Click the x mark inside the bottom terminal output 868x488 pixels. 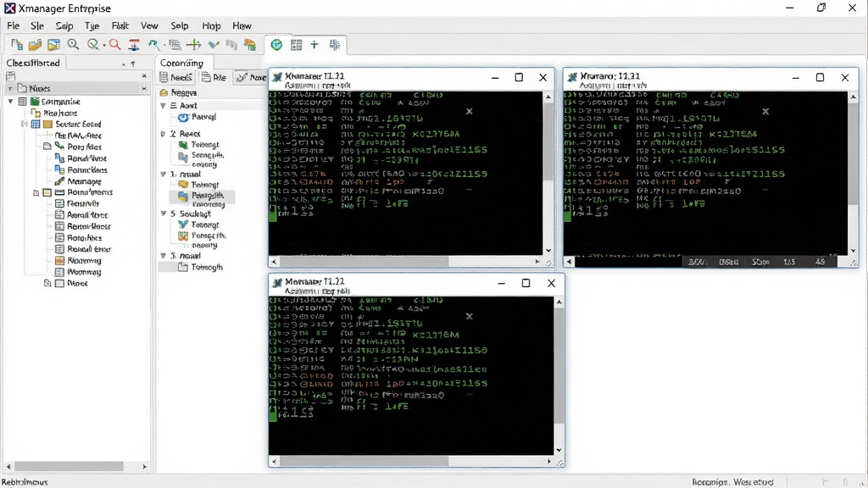[x=470, y=316]
